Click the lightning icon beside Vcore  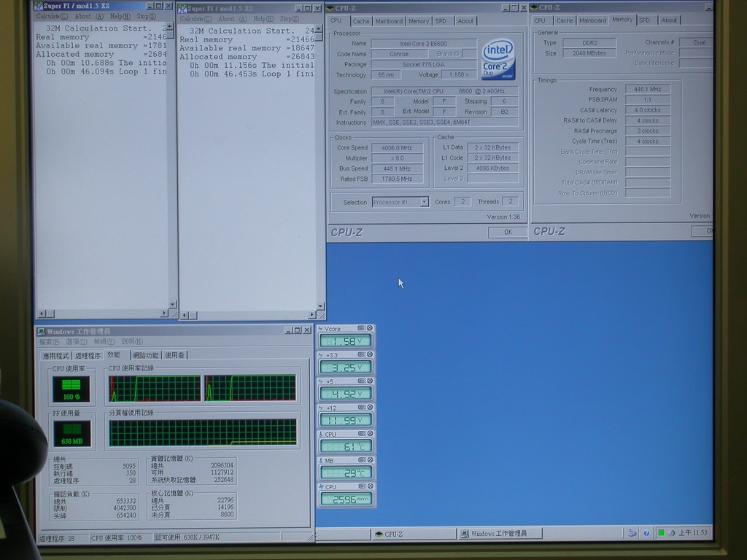point(321,329)
